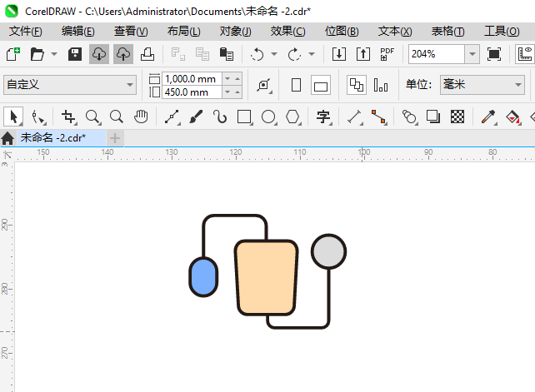535x392 pixels.
Task: Select the Transparency checkerboard tool
Action: click(457, 117)
